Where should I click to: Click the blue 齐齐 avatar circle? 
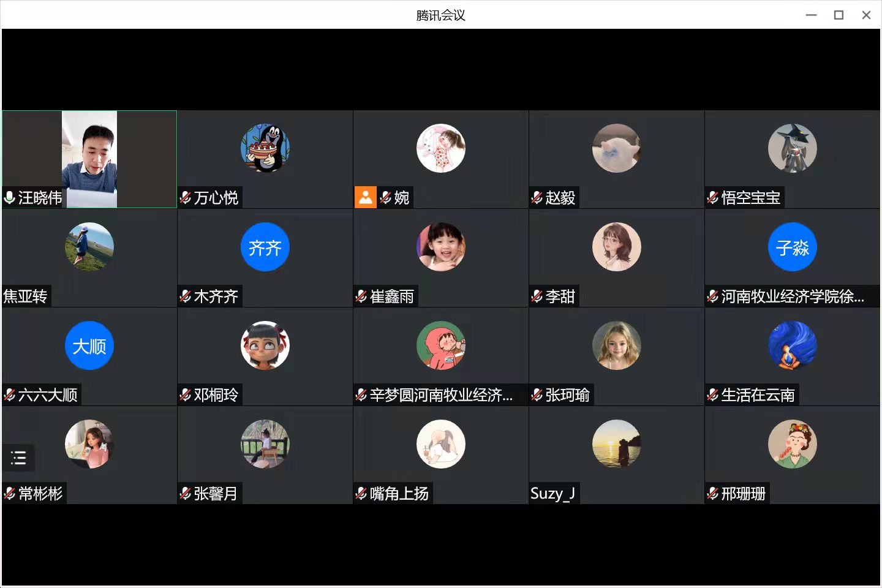point(265,247)
